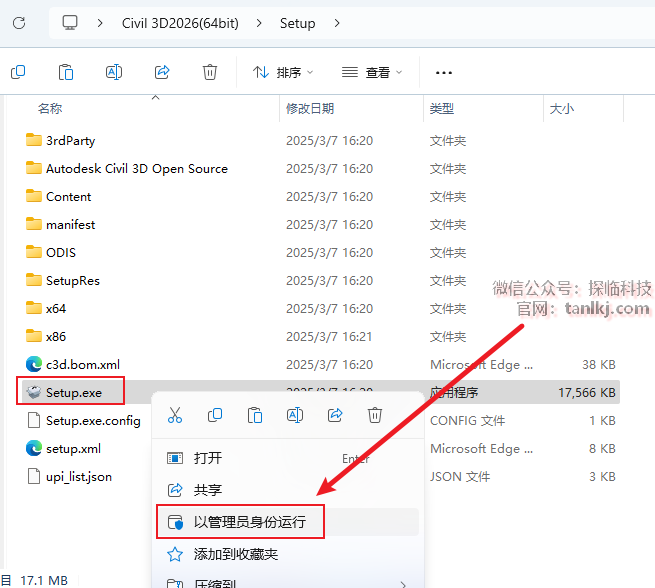The height and width of the screenshot is (588, 655).
Task: Click the Cut scissors icon in context menu
Action: pos(175,415)
